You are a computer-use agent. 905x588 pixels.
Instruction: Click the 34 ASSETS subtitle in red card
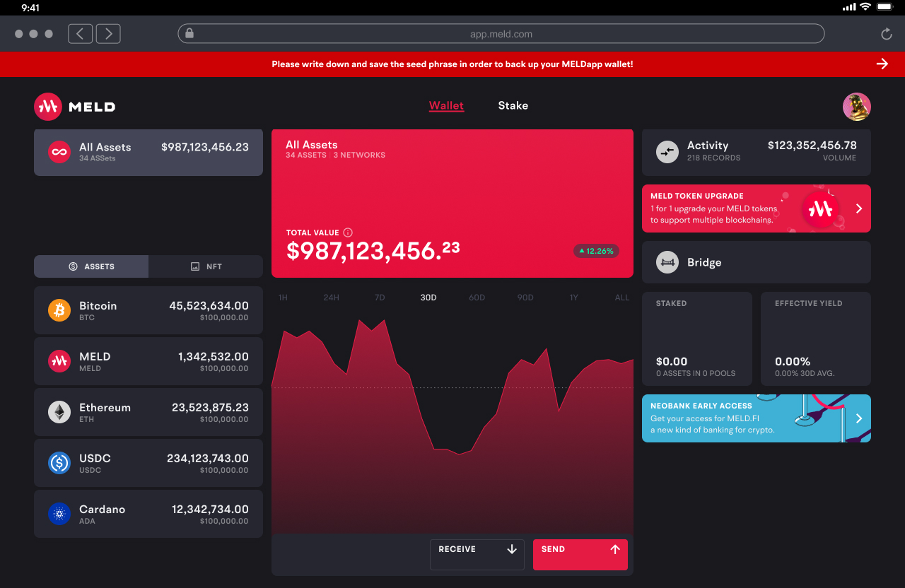pos(306,155)
